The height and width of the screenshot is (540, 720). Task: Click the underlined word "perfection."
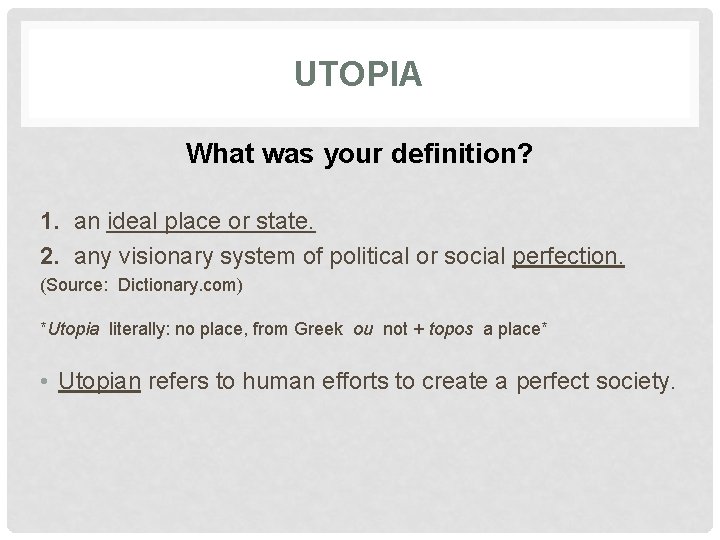[567, 257]
